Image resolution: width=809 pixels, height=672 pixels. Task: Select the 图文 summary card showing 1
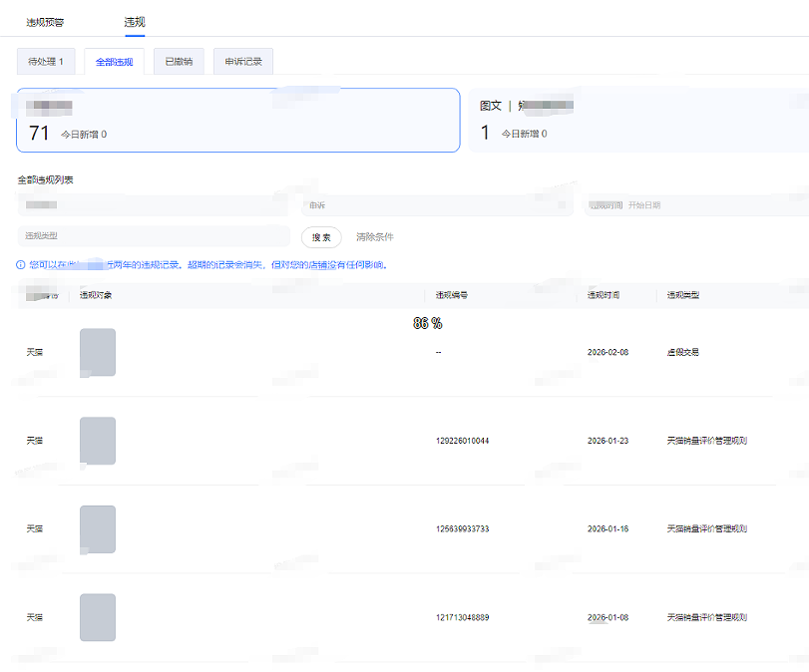click(x=638, y=121)
